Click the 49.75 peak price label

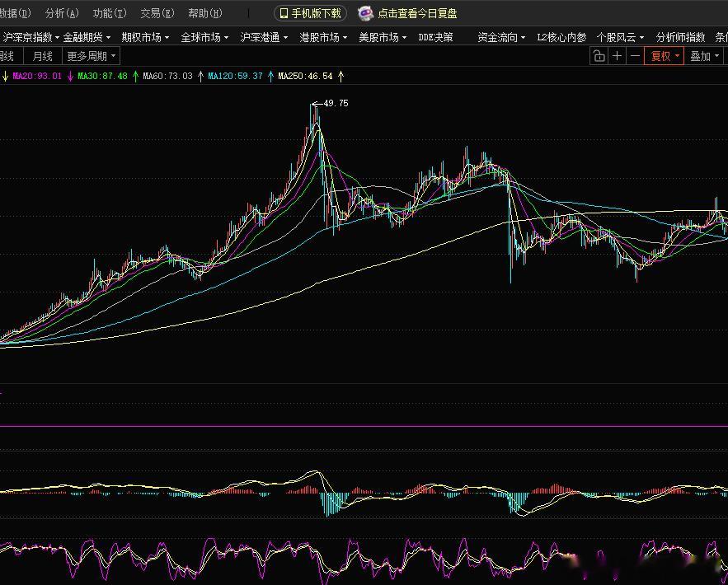click(336, 103)
